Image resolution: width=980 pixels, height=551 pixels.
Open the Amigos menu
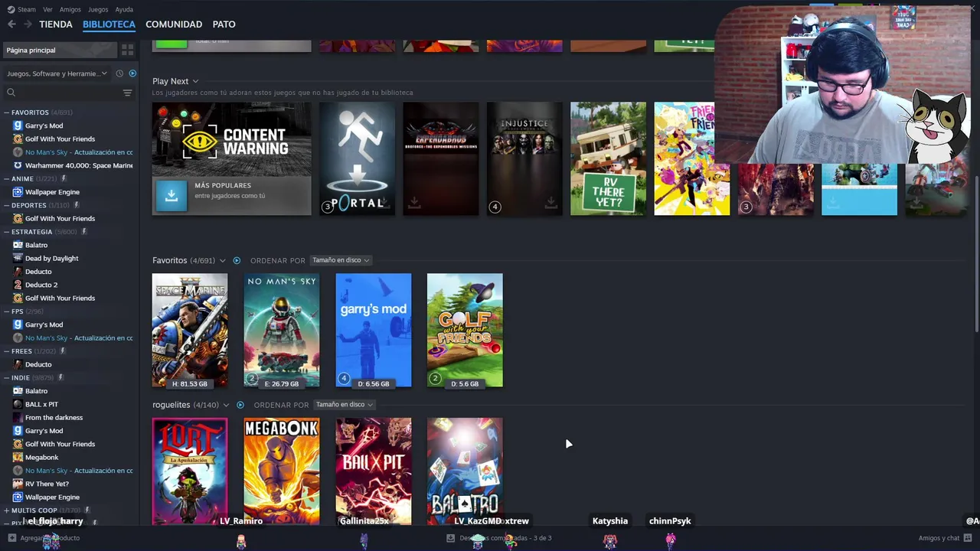pos(70,9)
